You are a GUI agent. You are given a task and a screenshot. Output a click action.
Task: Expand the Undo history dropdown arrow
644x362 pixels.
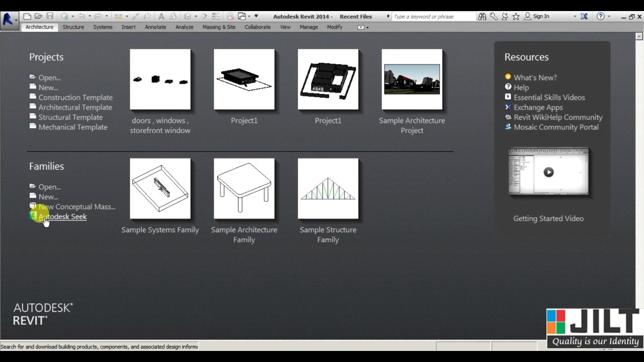tap(90, 16)
